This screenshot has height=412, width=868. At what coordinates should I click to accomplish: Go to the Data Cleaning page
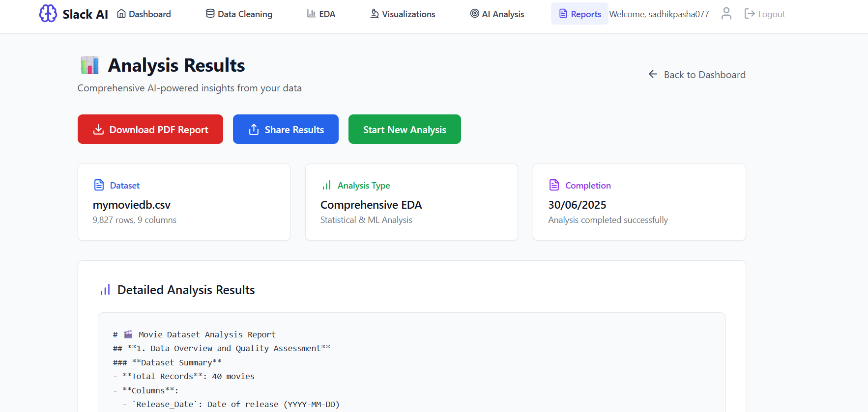coord(239,14)
